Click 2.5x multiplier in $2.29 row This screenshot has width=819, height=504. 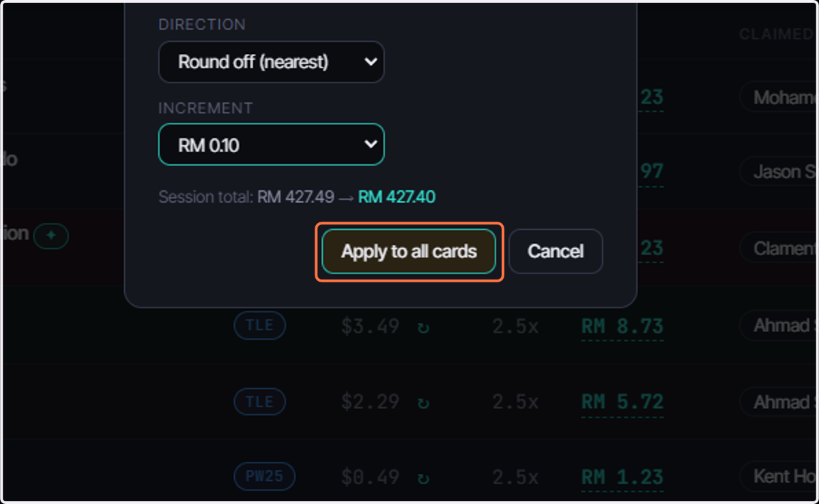point(515,402)
